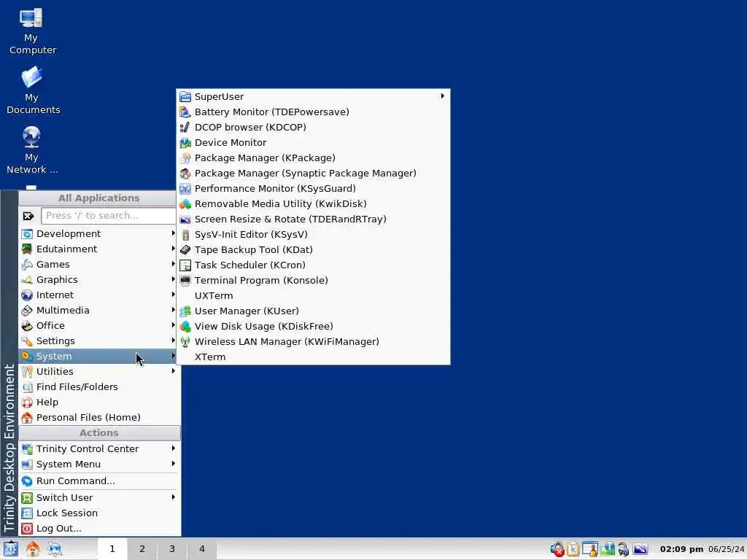This screenshot has height=560, width=747.
Task: Click the Device Monitor icon
Action: (185, 142)
